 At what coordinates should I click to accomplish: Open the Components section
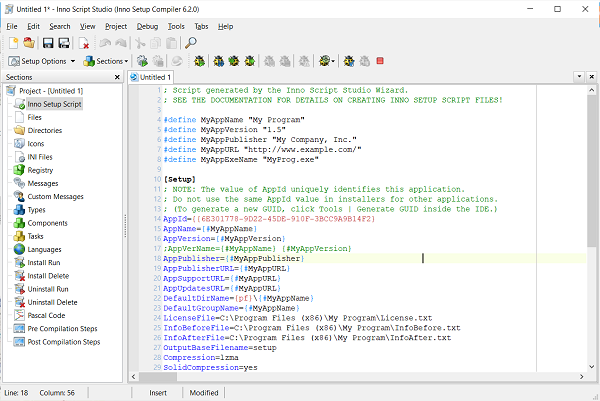pyautogui.click(x=47, y=223)
